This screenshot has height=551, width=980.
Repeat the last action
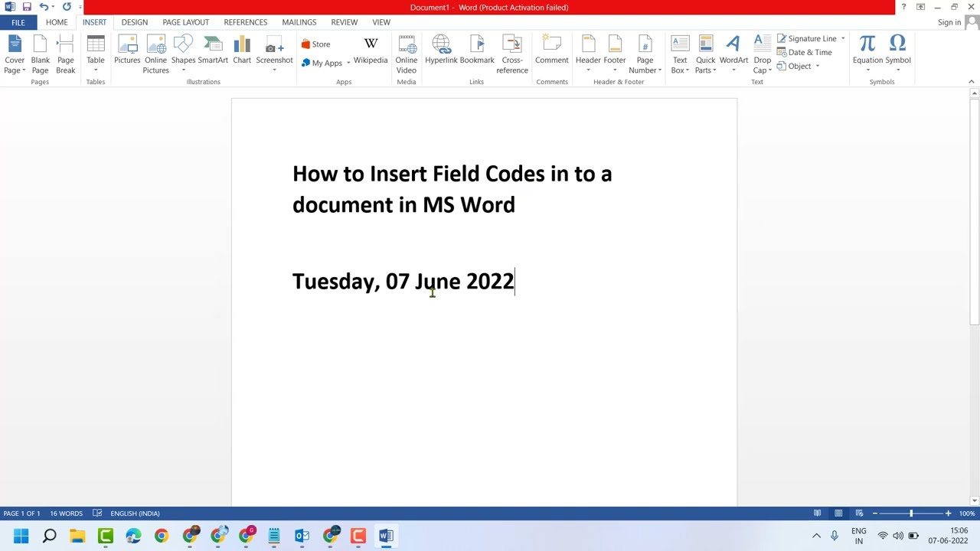[x=67, y=7]
